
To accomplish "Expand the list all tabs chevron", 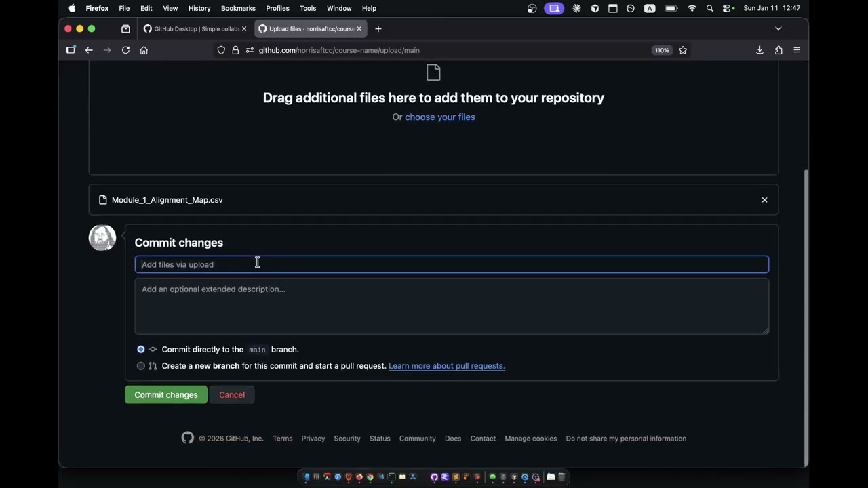I will pyautogui.click(x=778, y=28).
